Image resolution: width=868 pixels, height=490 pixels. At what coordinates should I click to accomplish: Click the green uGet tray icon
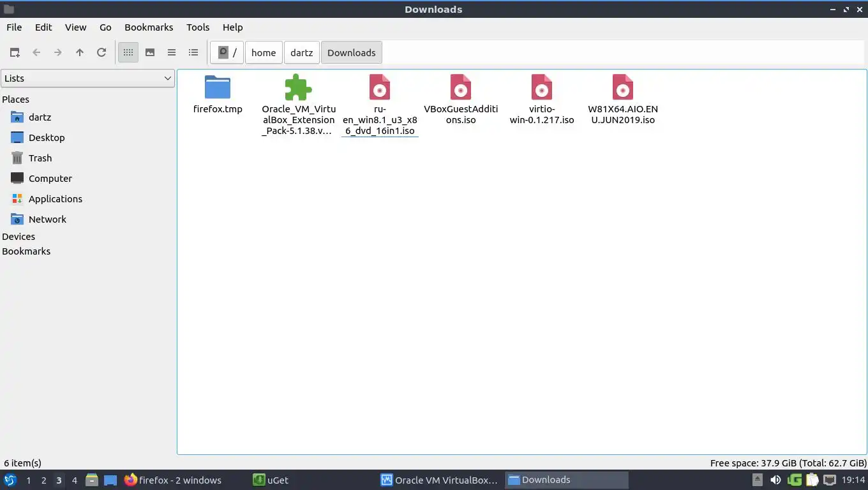tap(795, 480)
